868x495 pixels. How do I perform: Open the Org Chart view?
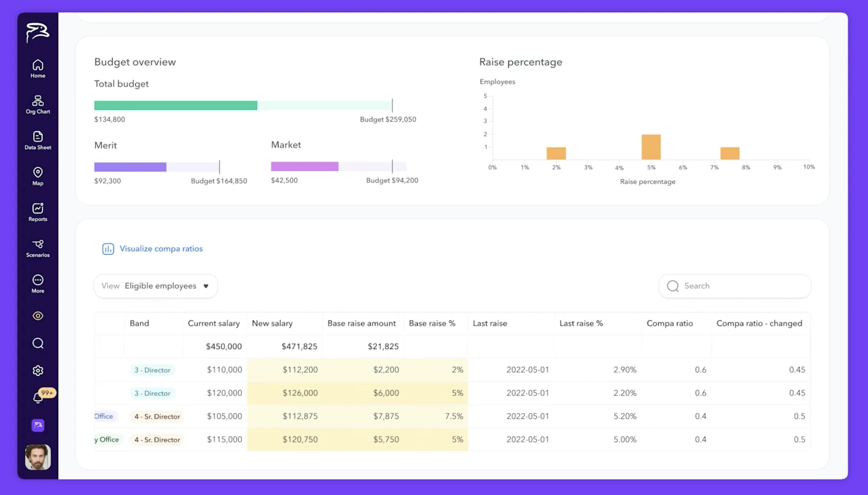pos(38,105)
